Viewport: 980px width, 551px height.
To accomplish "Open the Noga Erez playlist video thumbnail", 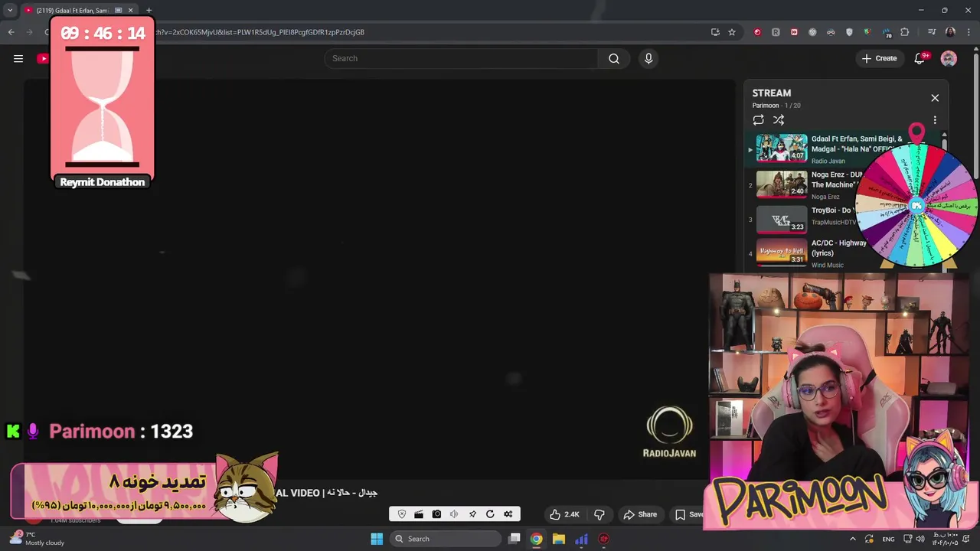I will 782,184.
